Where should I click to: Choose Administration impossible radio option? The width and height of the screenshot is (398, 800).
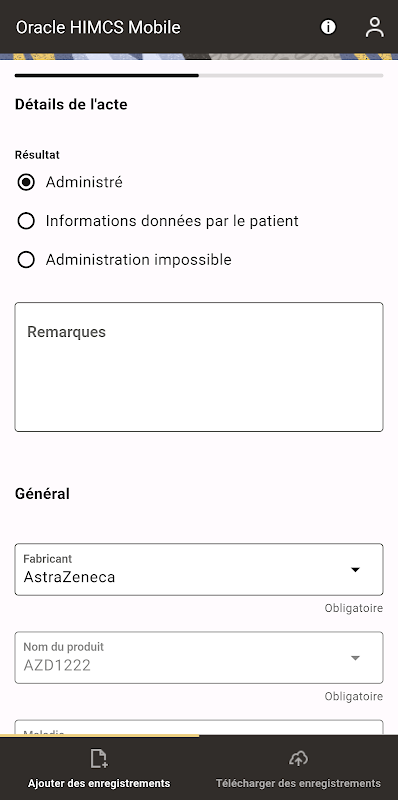26,260
